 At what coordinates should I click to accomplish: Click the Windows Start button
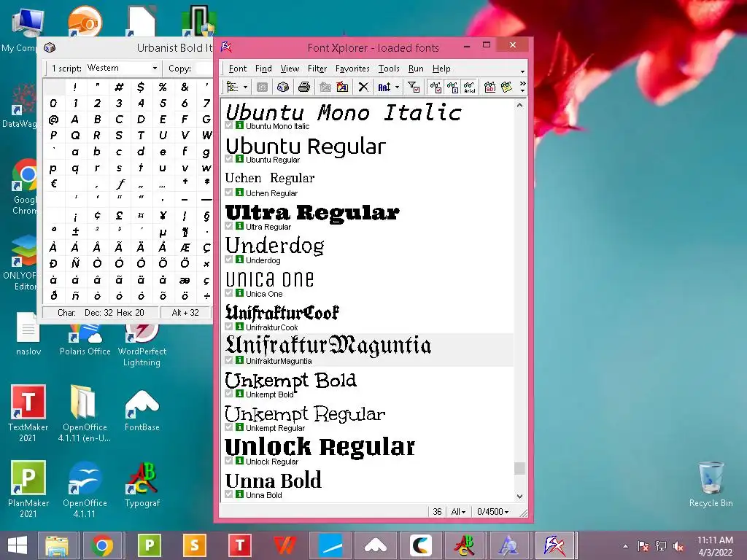[18, 545]
